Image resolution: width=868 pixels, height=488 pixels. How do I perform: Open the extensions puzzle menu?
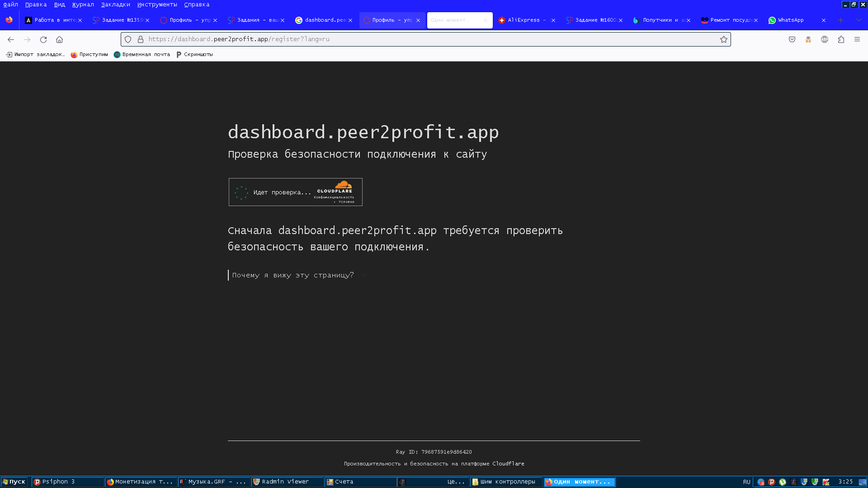(x=841, y=39)
